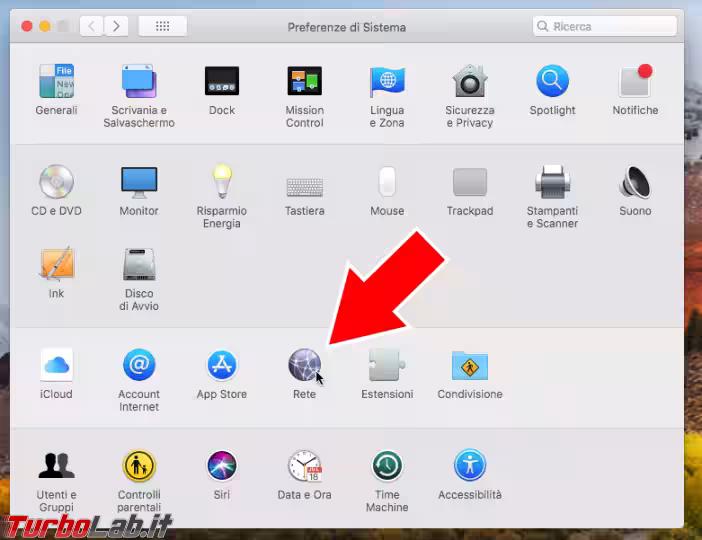Focus the Ricerca search field

pos(605,26)
